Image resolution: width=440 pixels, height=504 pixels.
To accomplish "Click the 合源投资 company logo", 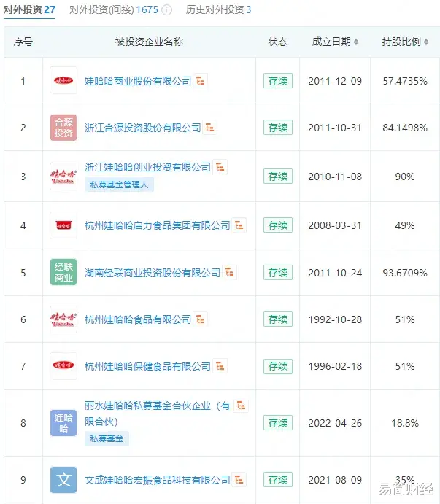I will (x=63, y=128).
